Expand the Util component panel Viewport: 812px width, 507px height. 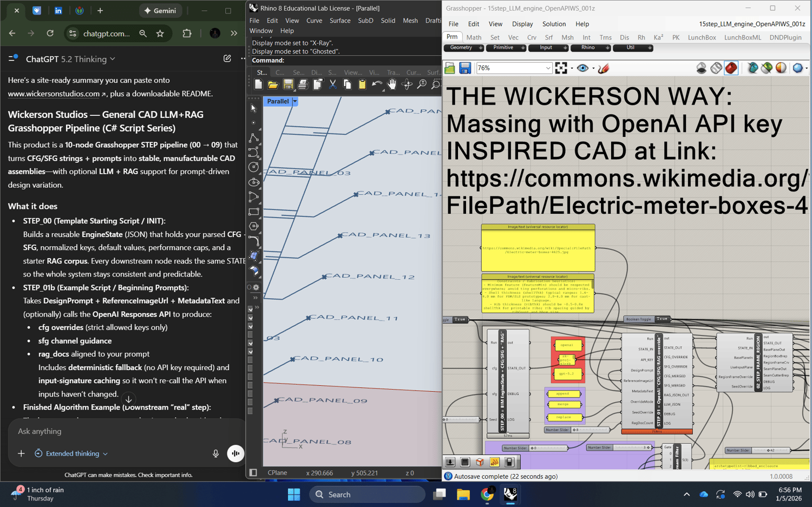click(633, 48)
